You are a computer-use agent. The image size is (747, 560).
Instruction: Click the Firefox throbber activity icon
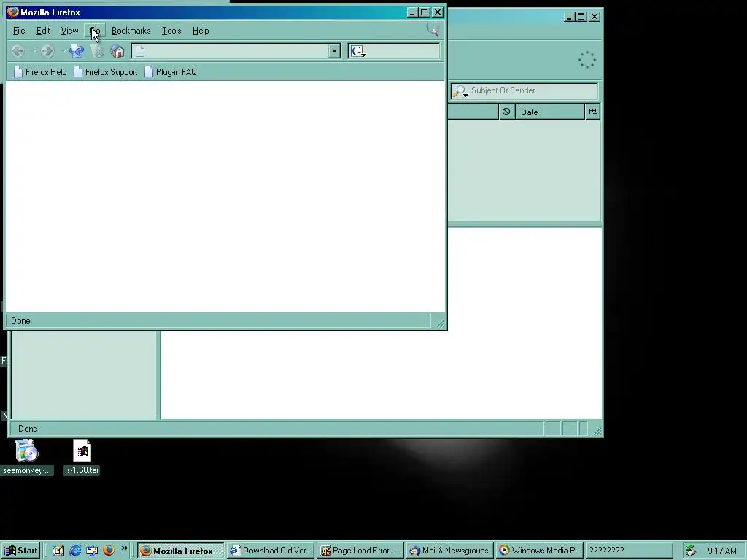pyautogui.click(x=432, y=30)
